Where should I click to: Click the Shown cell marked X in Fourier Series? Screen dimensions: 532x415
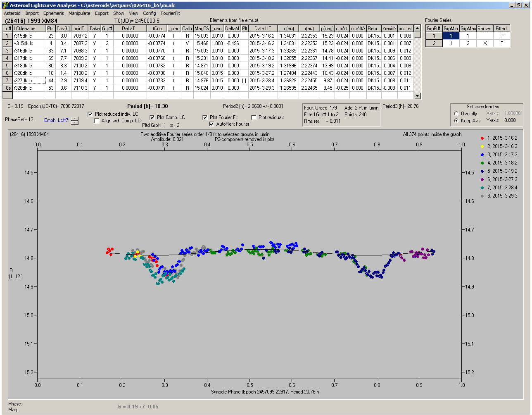coord(484,43)
